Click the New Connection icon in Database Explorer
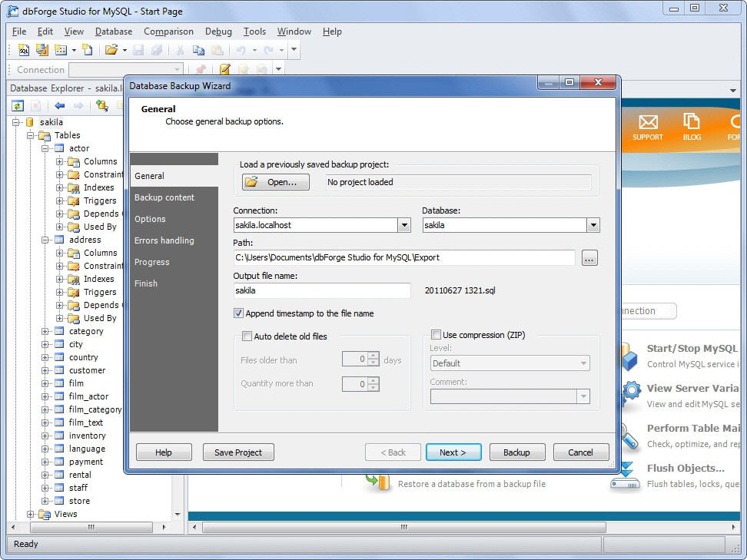This screenshot has height=560, width=747. pos(101,106)
